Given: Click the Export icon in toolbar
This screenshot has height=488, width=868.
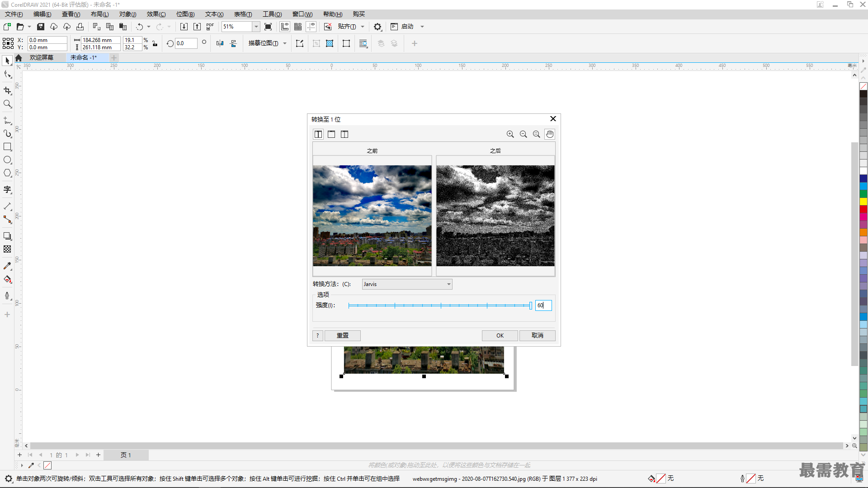Looking at the screenshot, I should 197,27.
